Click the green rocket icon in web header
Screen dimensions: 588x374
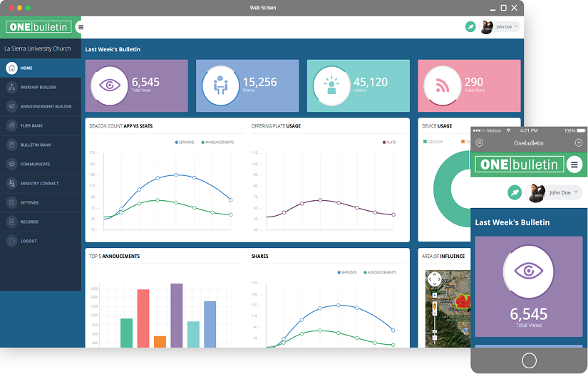pos(470,26)
